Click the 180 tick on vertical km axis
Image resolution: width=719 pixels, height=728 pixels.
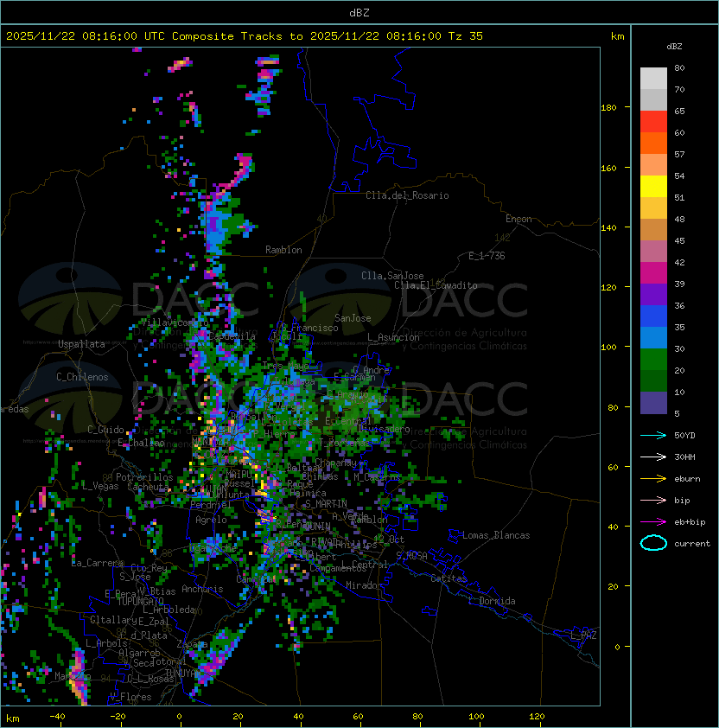click(x=608, y=108)
